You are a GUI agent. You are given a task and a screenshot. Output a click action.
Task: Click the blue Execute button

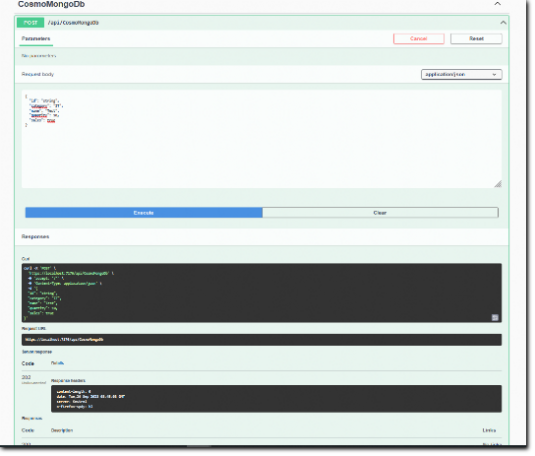click(x=144, y=213)
